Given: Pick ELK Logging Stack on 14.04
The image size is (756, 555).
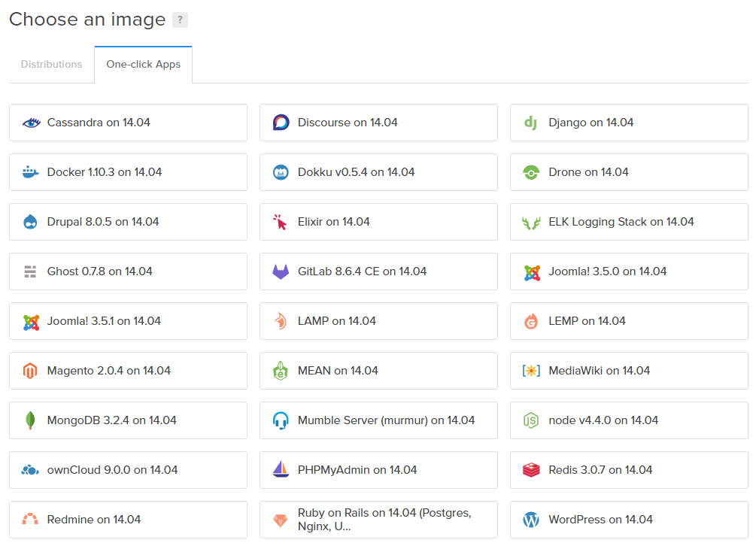Looking at the screenshot, I should click(x=629, y=222).
